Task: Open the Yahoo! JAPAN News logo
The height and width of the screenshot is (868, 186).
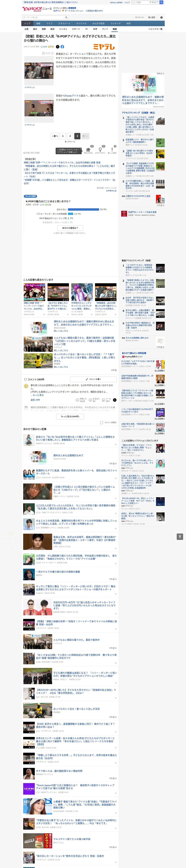Action: [37, 9]
